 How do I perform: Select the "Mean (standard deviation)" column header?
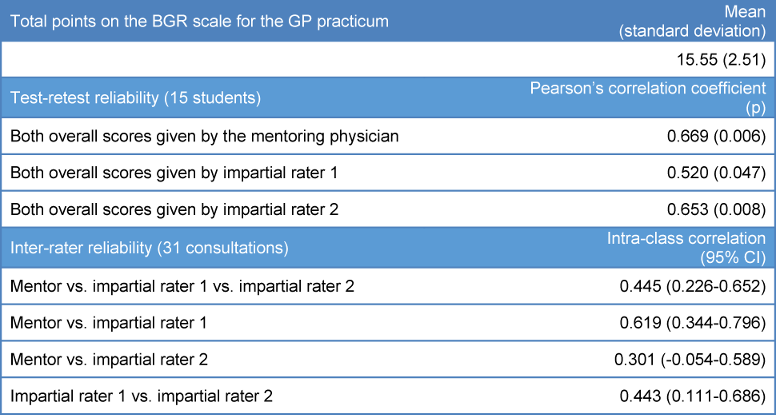pyautogui.click(x=704, y=20)
